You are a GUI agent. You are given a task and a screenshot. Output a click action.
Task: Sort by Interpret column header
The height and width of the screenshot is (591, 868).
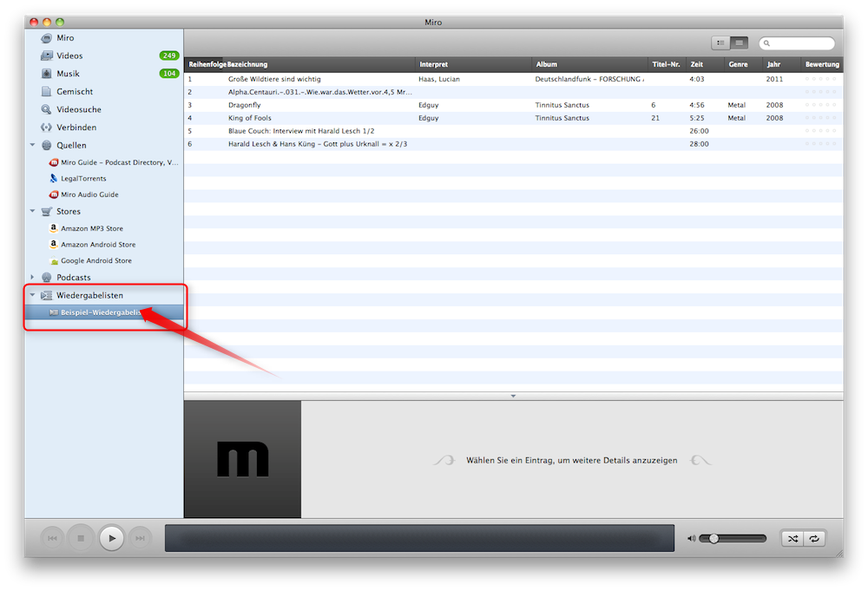click(x=434, y=64)
